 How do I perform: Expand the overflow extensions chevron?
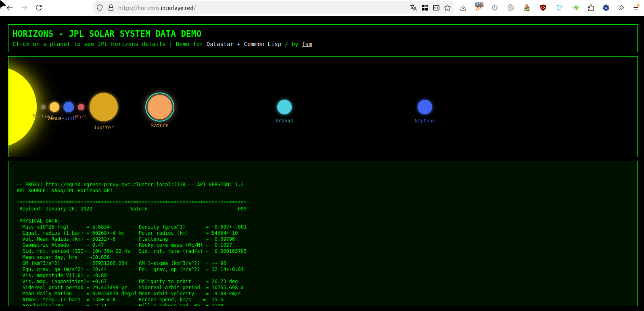tap(621, 8)
